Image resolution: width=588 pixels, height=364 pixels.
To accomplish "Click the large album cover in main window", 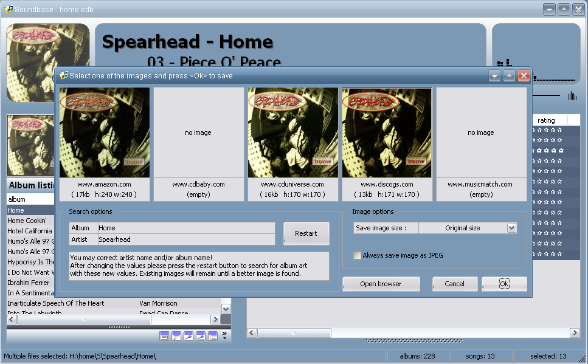I will 48,63.
